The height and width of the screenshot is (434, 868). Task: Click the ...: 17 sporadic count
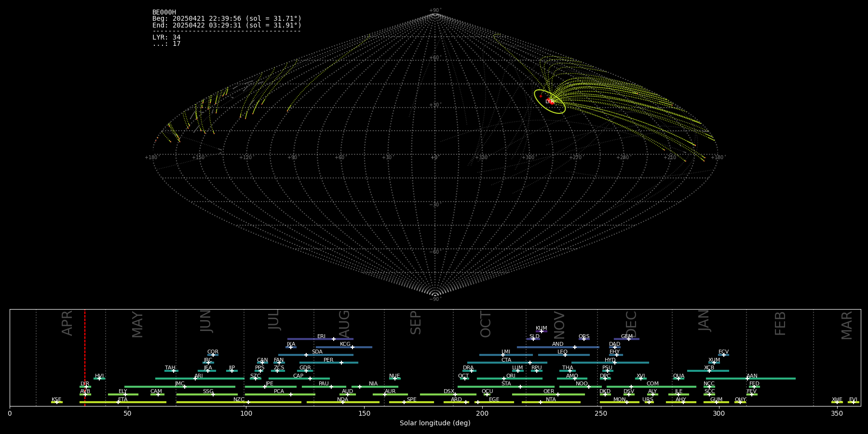coord(166,43)
